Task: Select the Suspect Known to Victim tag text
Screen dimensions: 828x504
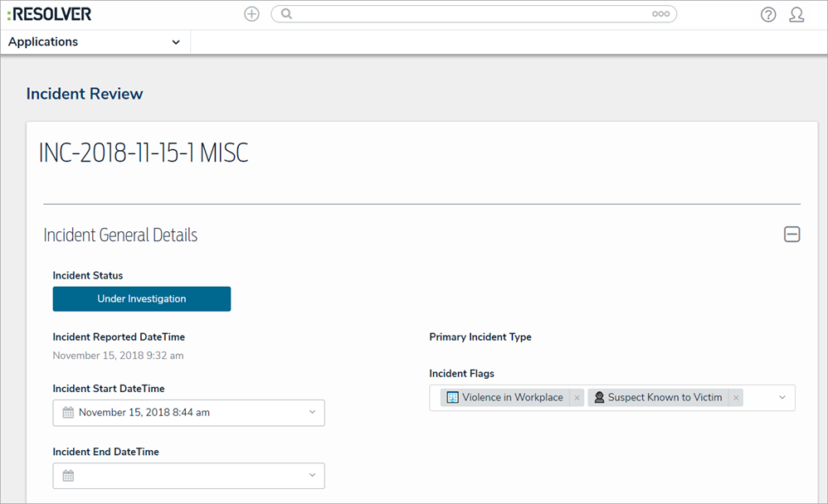Action: click(665, 397)
